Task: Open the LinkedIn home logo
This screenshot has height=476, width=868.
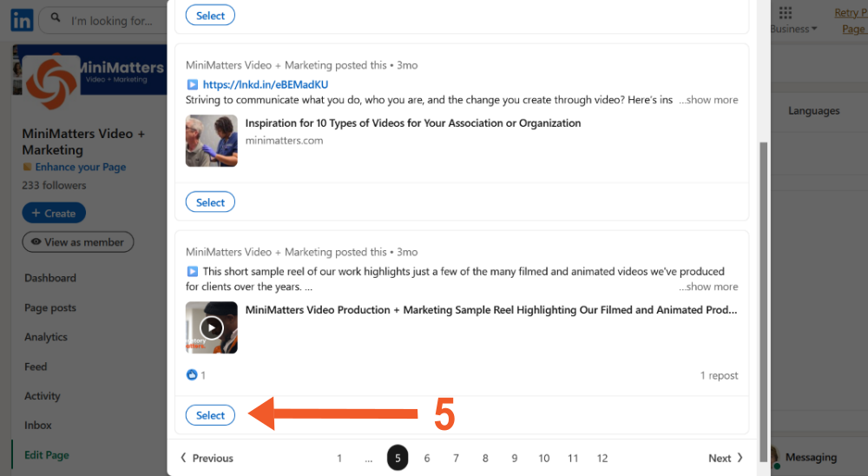Action: [22, 21]
